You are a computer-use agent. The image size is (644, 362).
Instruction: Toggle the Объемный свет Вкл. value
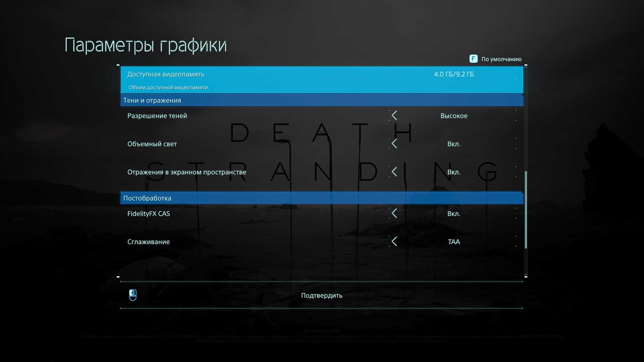[x=454, y=144]
